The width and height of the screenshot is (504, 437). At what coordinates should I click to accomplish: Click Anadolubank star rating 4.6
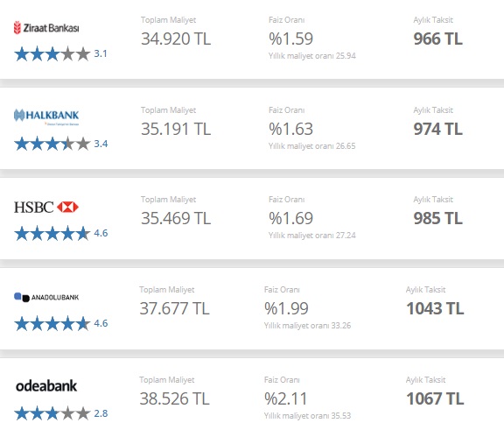(x=61, y=323)
